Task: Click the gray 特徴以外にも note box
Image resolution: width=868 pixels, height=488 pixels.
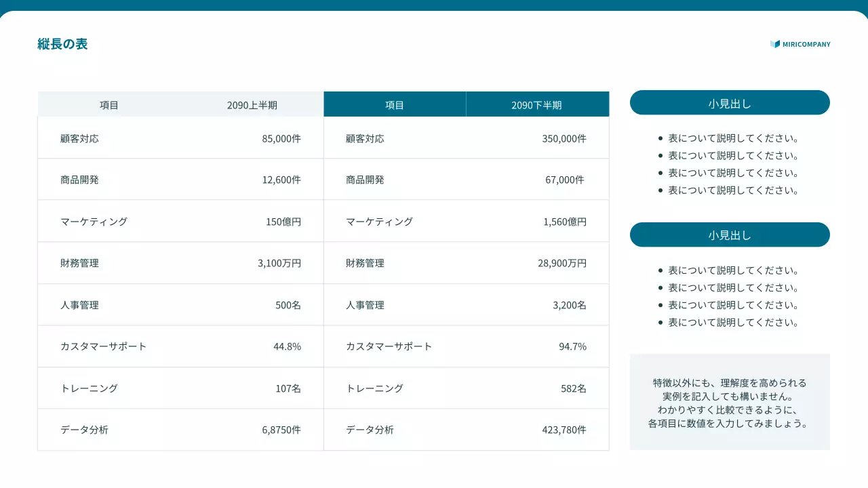Action: pos(730,401)
